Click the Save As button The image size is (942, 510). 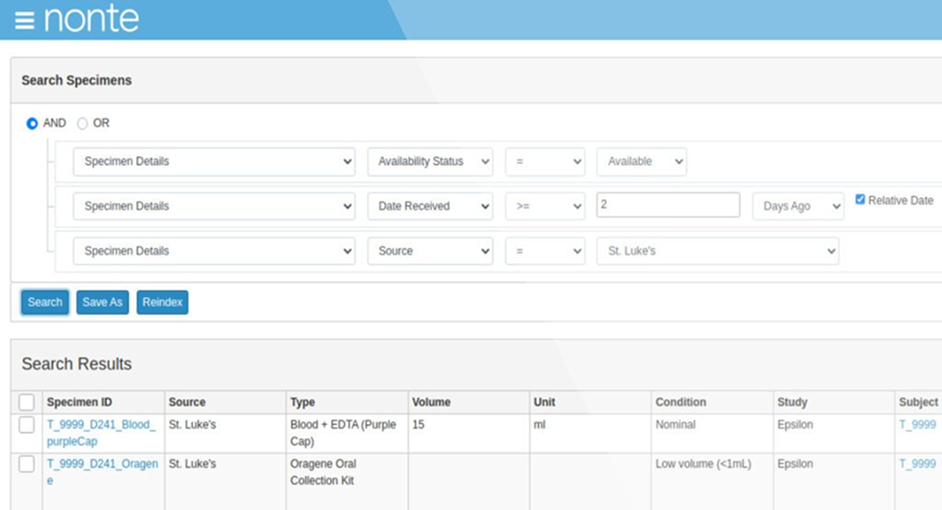(102, 302)
